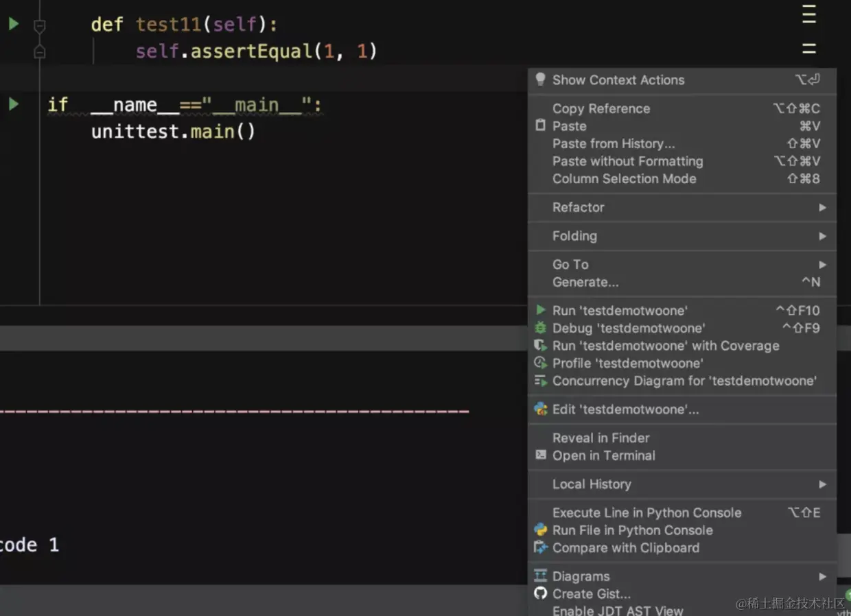This screenshot has width=851, height=616.
Task: Select Paste from History... entry
Action: (682, 143)
